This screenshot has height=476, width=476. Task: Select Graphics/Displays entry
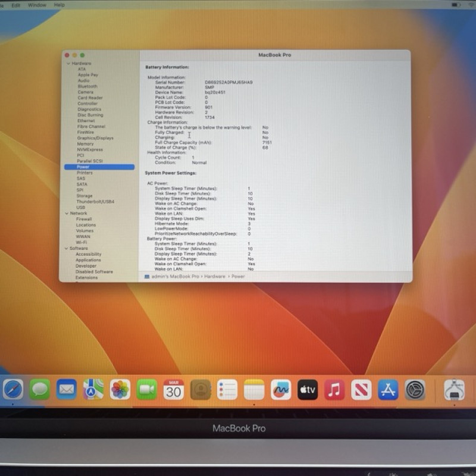coord(95,138)
